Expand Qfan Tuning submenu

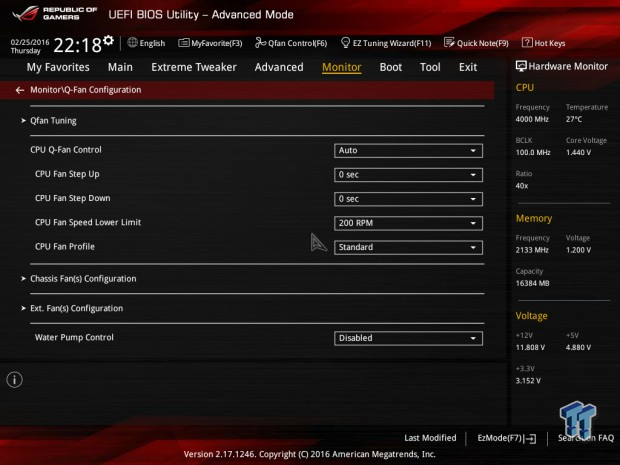[x=53, y=121]
